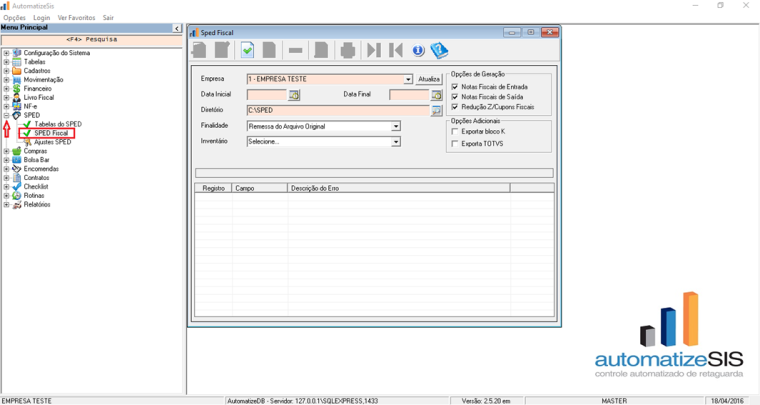Click the Bolsa Bar blue icon
The image size is (760, 405).
17,160
